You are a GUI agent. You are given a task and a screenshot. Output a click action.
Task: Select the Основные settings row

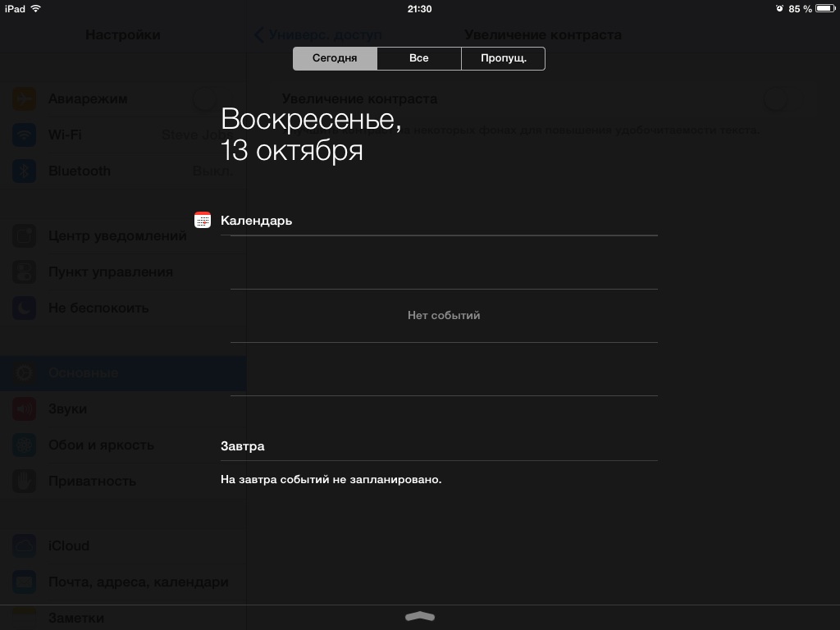click(x=123, y=373)
